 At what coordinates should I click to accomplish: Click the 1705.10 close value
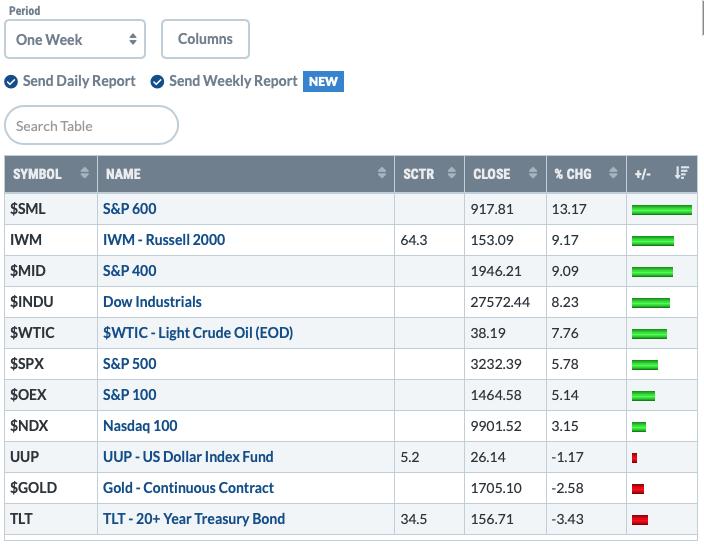[x=496, y=488]
